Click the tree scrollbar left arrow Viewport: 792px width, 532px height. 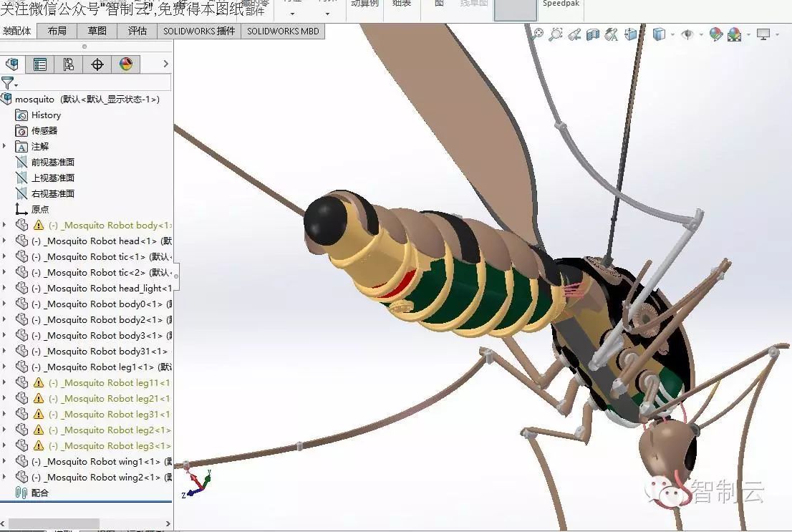click(3, 523)
